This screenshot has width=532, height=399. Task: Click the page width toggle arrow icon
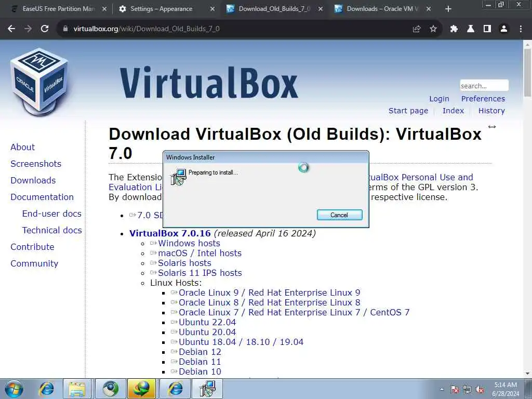[491, 127]
